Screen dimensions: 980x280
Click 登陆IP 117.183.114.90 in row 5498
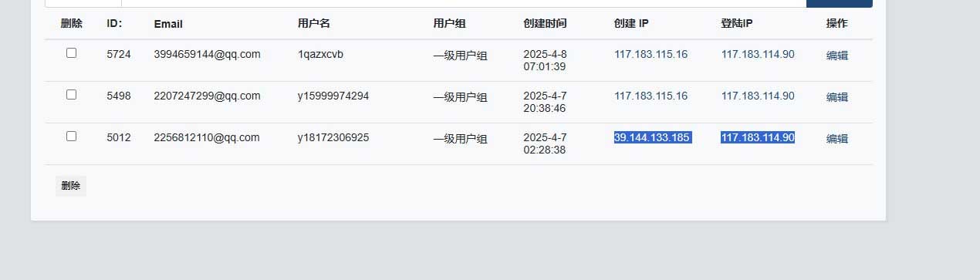point(758,96)
